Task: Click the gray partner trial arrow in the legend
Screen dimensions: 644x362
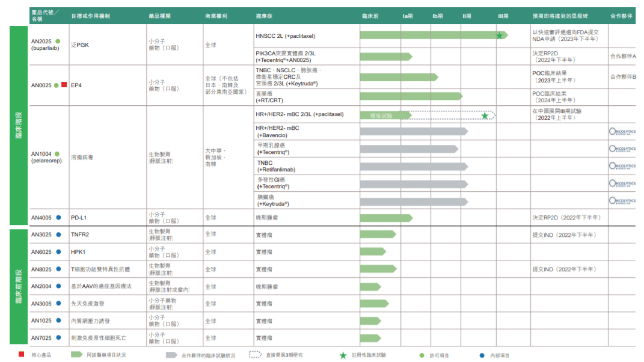Action: pos(170,352)
